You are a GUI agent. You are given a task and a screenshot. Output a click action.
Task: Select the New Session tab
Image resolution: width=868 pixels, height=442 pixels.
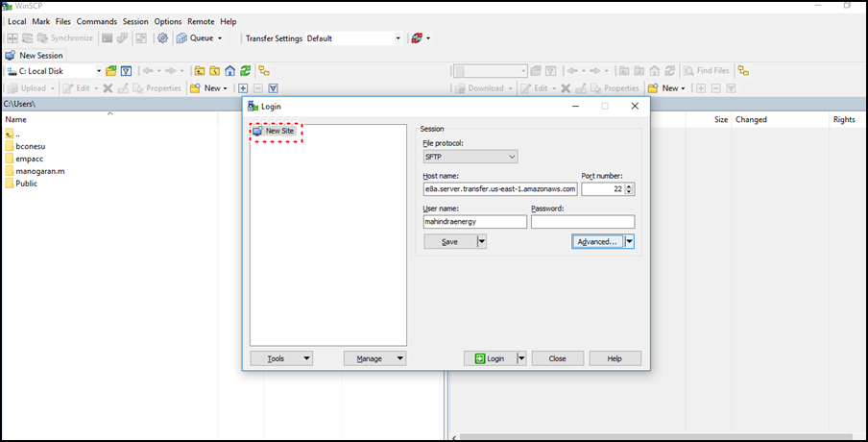(35, 56)
